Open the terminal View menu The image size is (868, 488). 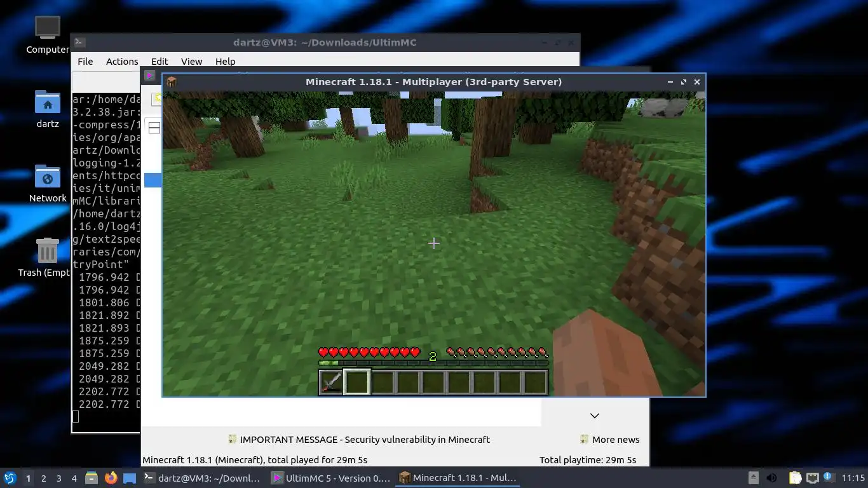click(x=191, y=62)
